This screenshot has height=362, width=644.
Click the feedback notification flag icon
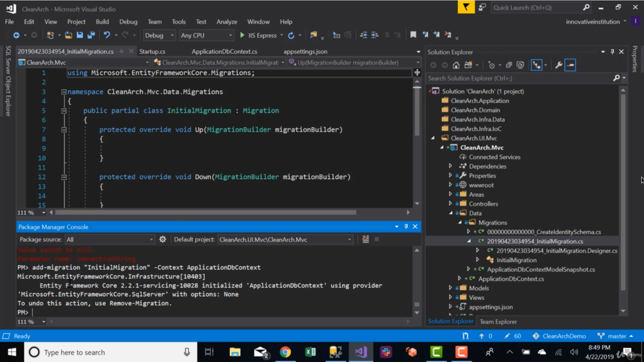click(x=466, y=8)
